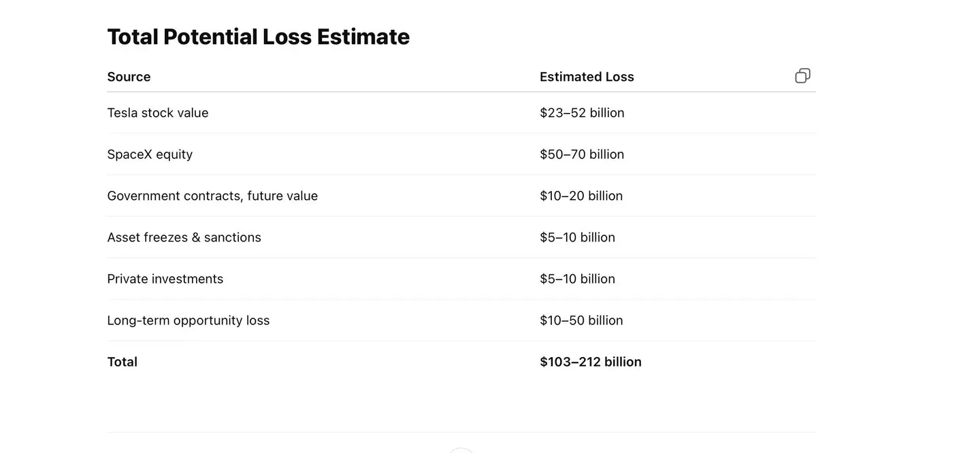
Task: Copy the table using the copy icon
Action: [x=802, y=76]
